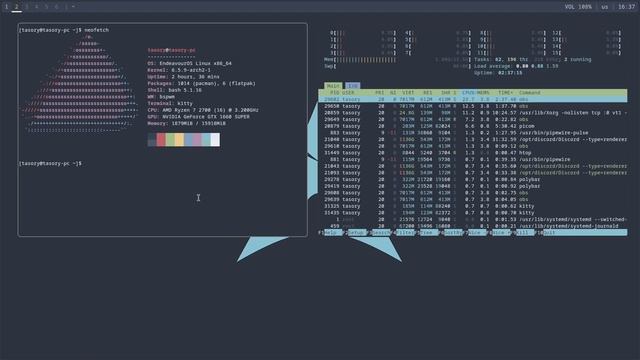Image resolution: width=640 pixels, height=360 pixels.
Task: Sort htop by the MEM% column header
Action: pos(483,93)
